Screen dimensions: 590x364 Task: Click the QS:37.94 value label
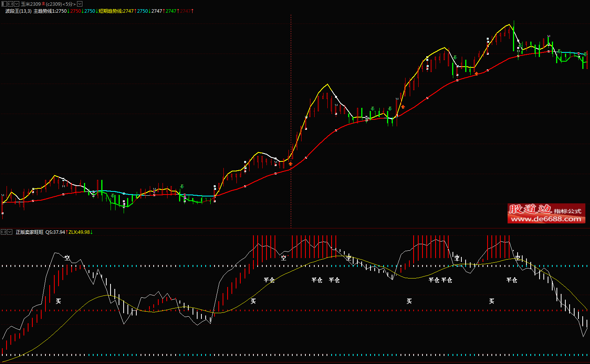[x=55, y=232]
